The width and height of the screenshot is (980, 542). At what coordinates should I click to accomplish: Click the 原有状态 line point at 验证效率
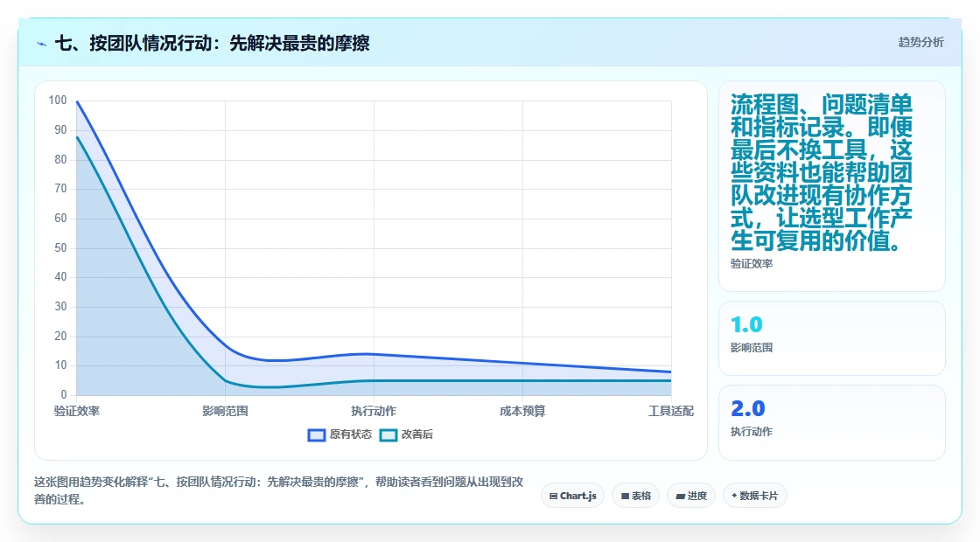tap(77, 101)
